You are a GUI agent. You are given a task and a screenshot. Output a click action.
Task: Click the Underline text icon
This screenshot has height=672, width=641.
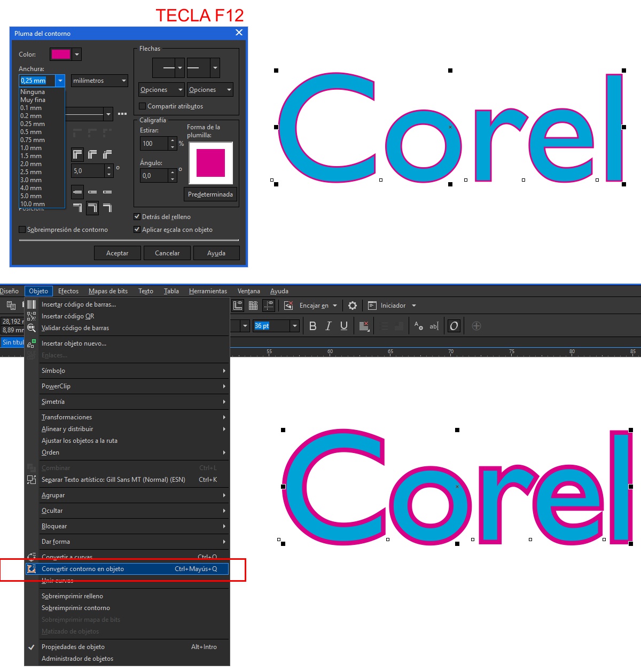pyautogui.click(x=344, y=326)
